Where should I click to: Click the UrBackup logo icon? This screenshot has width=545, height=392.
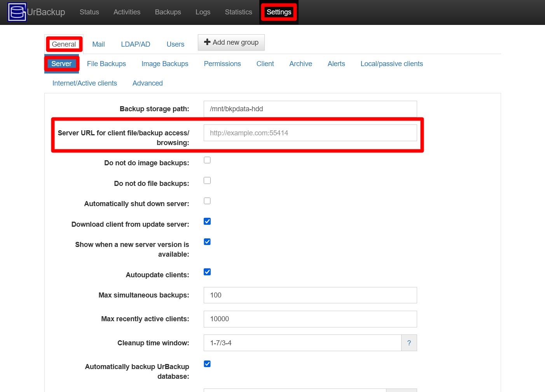[17, 12]
